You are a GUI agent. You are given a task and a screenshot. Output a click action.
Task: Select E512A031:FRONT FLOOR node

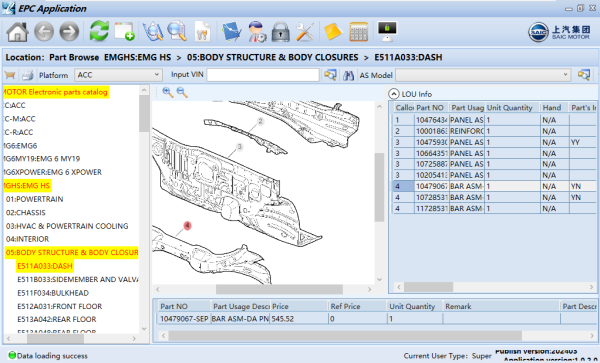click(x=59, y=306)
